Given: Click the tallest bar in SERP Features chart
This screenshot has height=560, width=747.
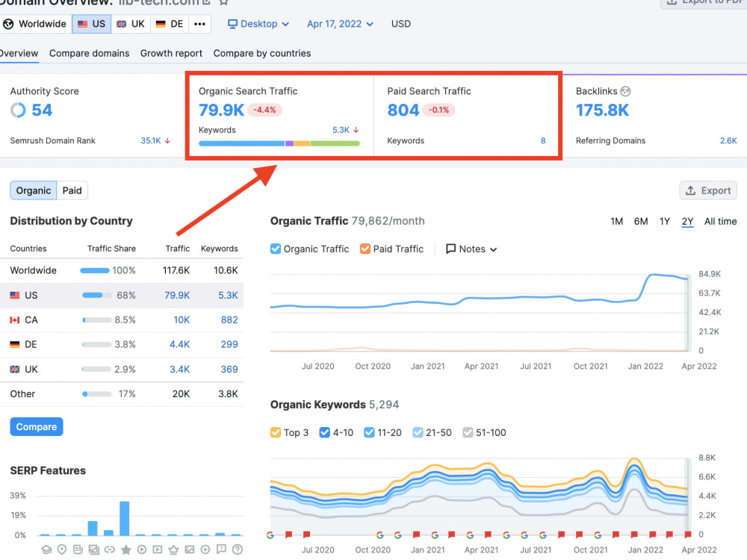Looking at the screenshot, I should click(124, 519).
